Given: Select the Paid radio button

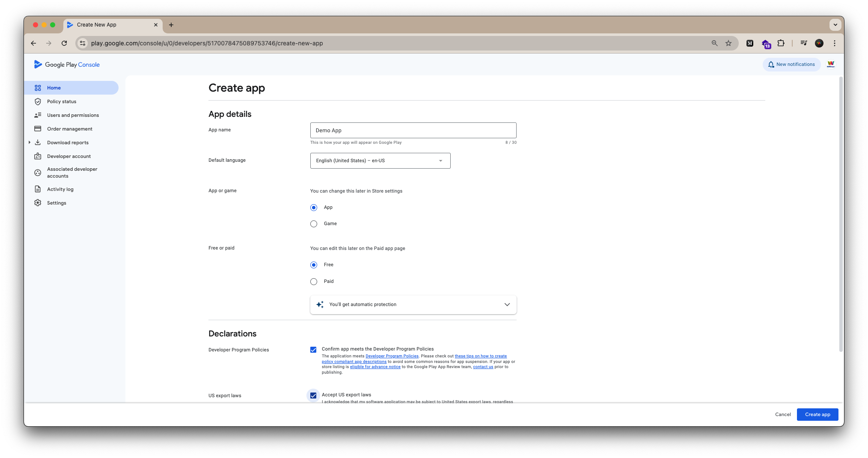Looking at the screenshot, I should (x=314, y=282).
